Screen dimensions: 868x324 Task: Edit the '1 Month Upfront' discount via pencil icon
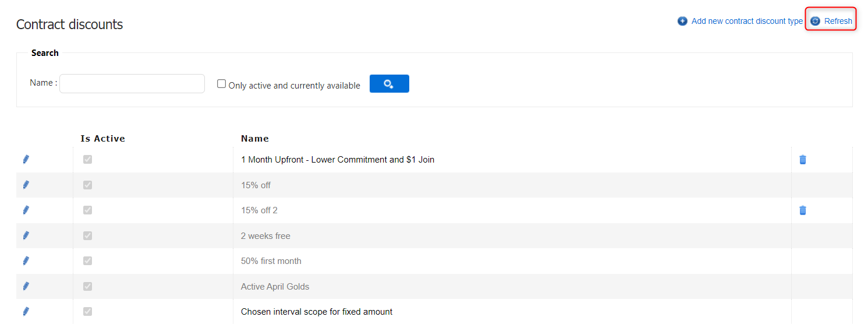[x=26, y=160]
